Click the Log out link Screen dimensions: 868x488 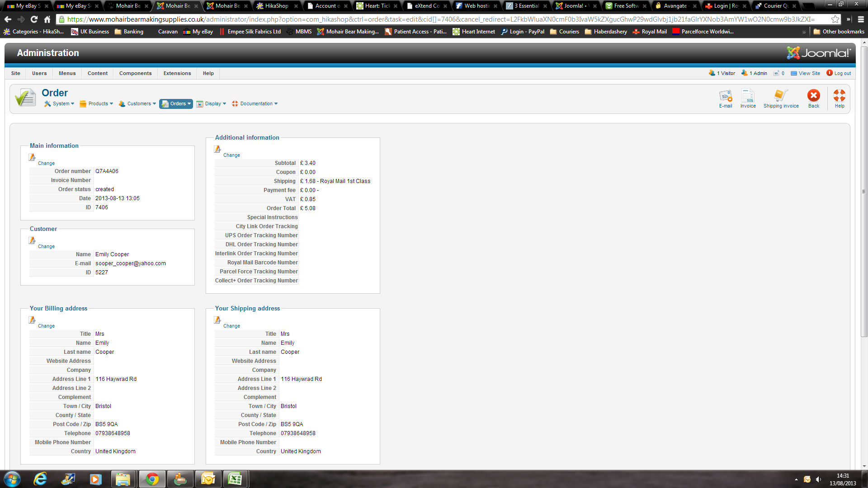pyautogui.click(x=842, y=73)
